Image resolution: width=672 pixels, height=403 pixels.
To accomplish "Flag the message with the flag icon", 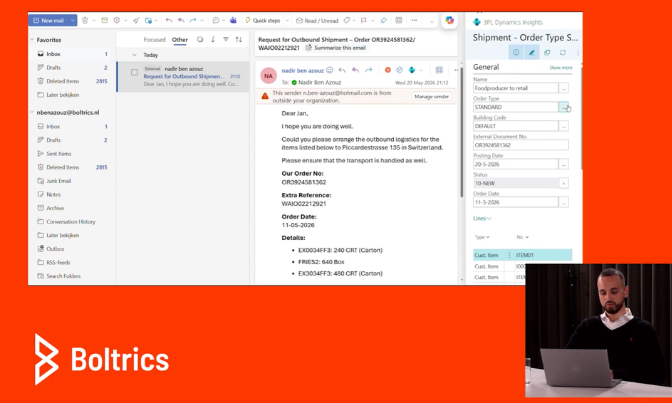I will [363, 20].
